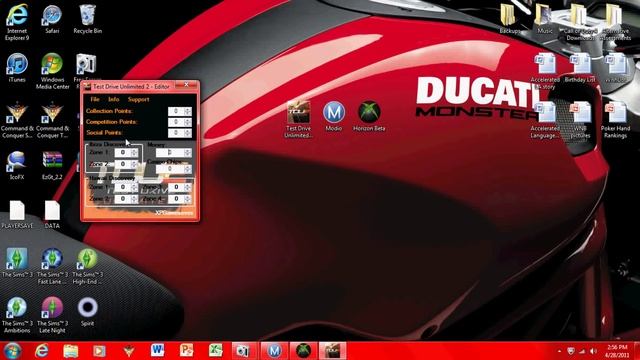
Task: Switch to Horizon in the taskbar
Action: 303,351
